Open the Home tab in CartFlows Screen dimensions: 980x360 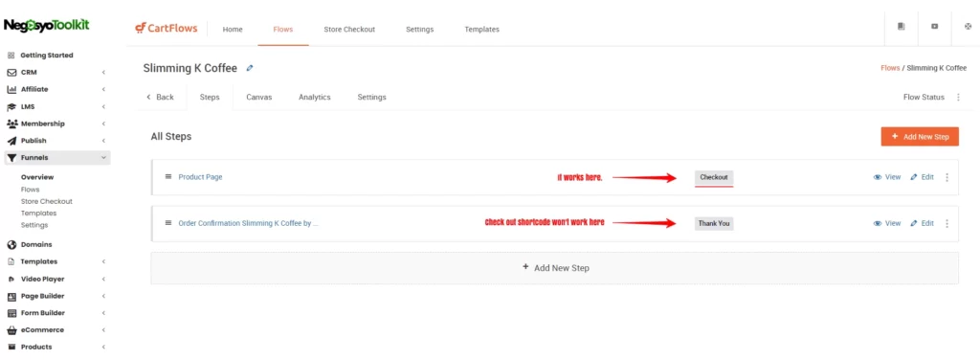[x=233, y=30]
